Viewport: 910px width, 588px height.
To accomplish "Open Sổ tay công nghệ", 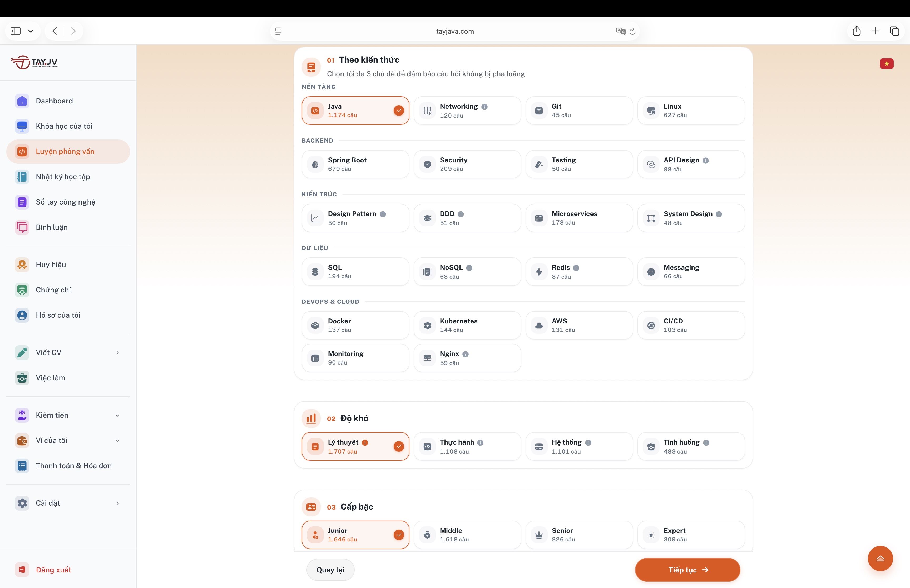I will 68,202.
